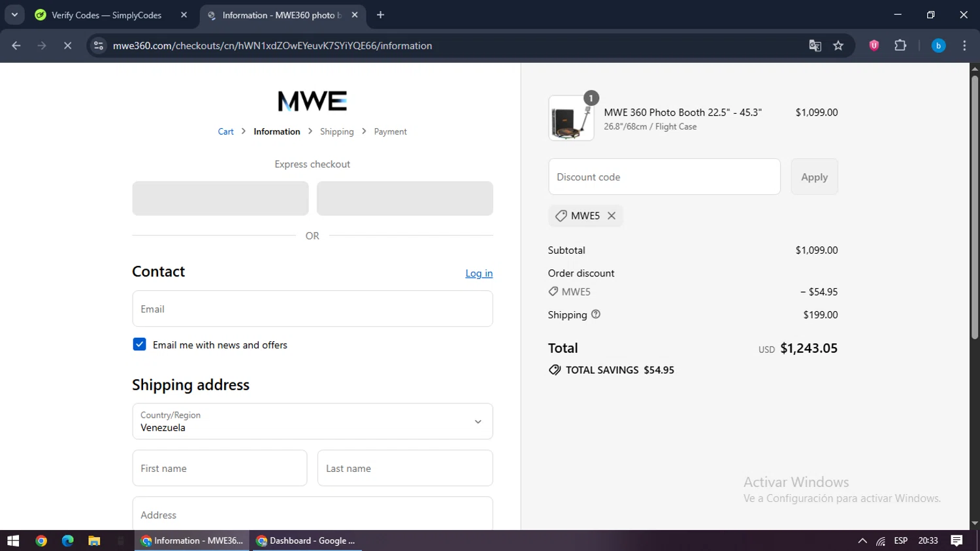This screenshot has width=980, height=551.
Task: Focus the Last name field
Action: click(x=405, y=468)
